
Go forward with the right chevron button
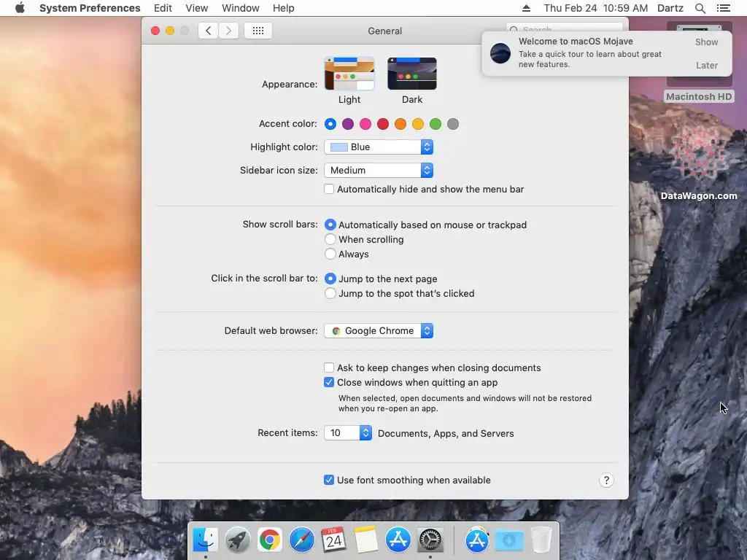[228, 31]
